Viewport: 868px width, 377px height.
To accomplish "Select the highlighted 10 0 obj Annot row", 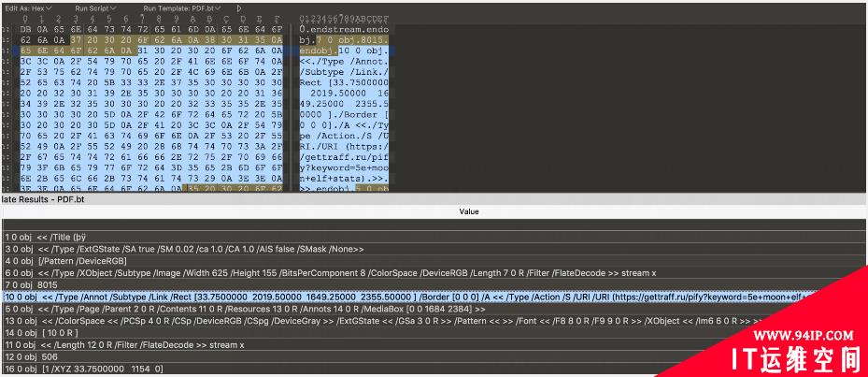I will coord(280,296).
